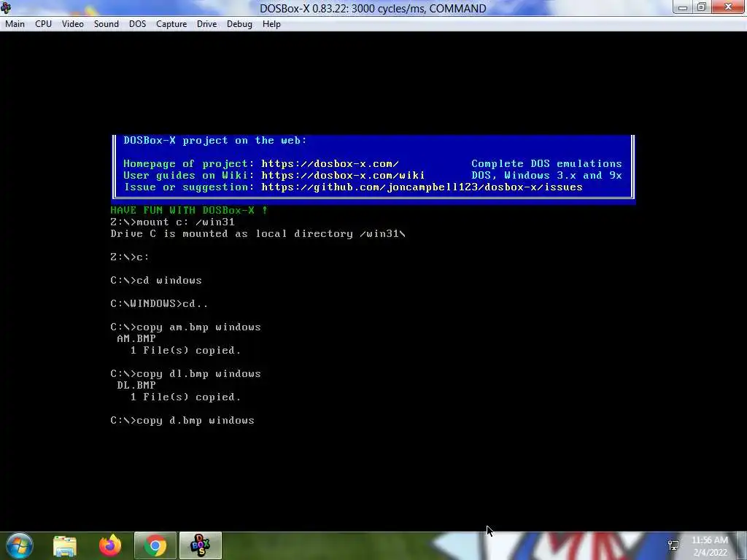Click the "1 File(s) copied." line under AM.BMP

pos(185,351)
